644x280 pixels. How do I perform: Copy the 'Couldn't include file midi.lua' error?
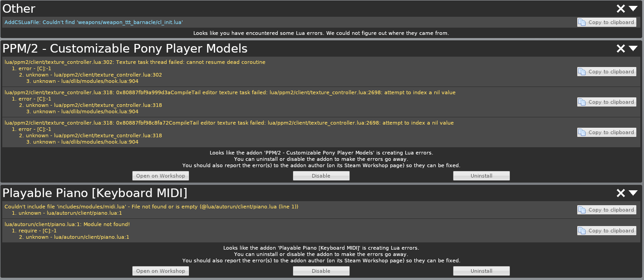tap(606, 210)
